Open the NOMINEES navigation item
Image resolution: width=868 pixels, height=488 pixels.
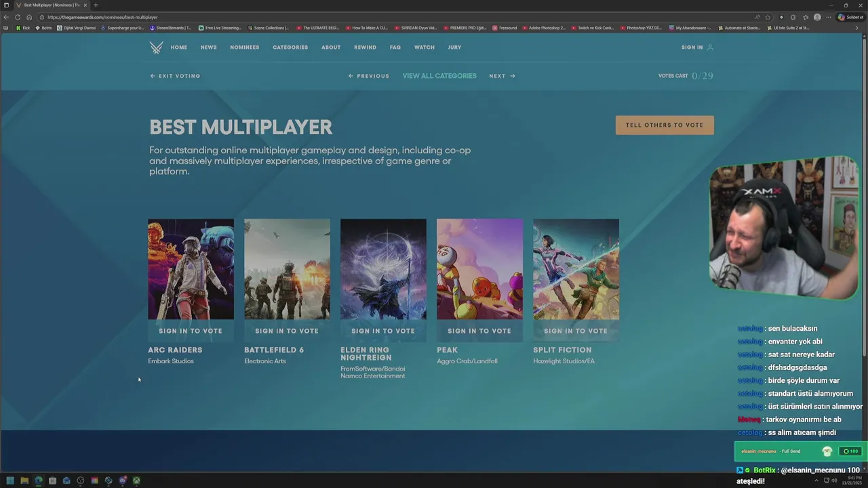coord(245,47)
